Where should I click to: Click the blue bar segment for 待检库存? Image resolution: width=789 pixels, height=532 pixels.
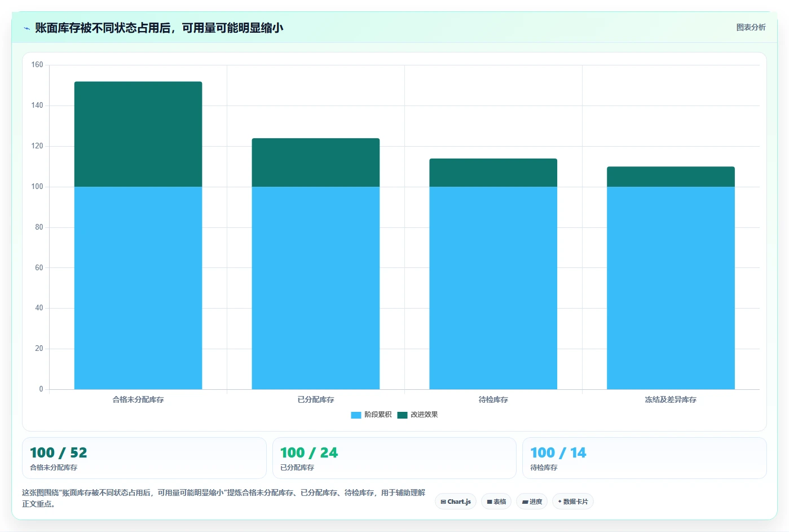(x=493, y=288)
